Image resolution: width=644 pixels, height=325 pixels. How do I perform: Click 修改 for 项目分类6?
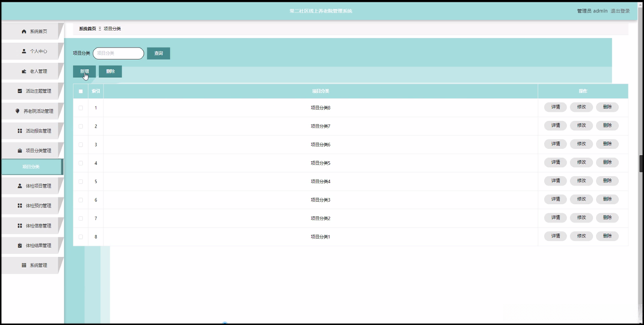[581, 144]
